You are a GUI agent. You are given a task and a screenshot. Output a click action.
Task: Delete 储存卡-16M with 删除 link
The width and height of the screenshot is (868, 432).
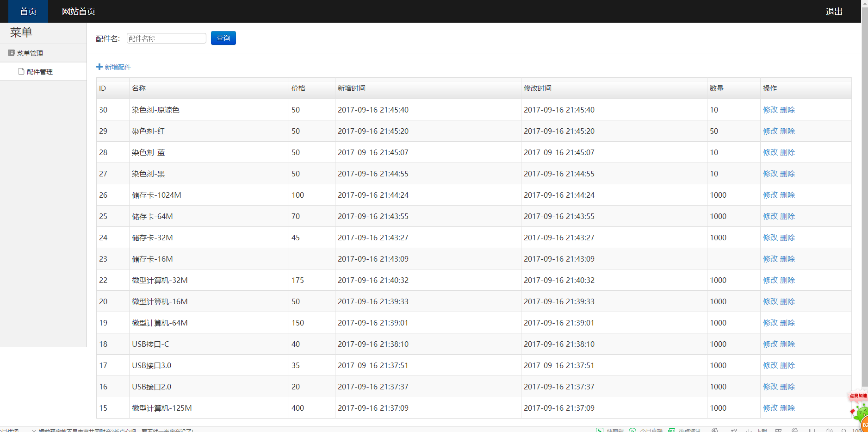point(787,259)
